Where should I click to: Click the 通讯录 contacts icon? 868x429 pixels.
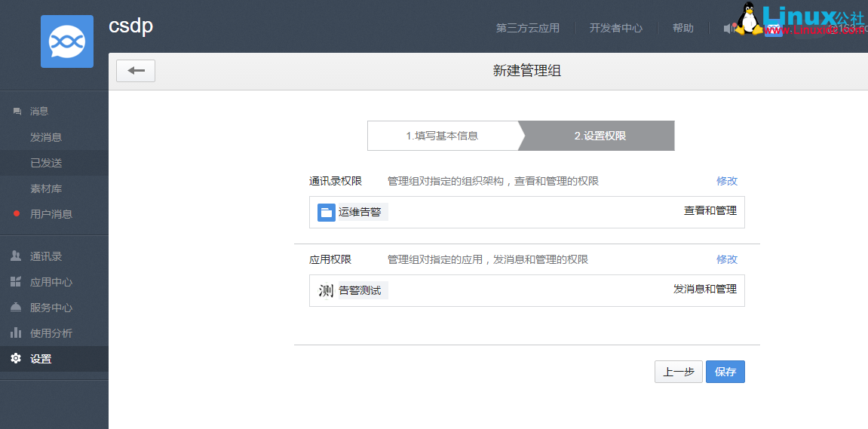coord(16,256)
